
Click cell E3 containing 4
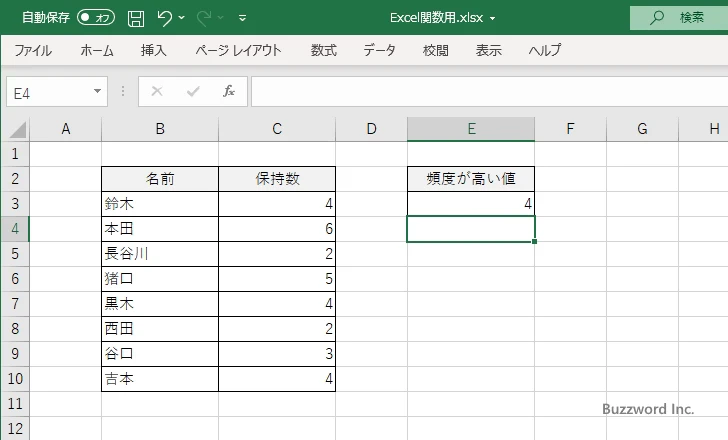click(x=471, y=204)
